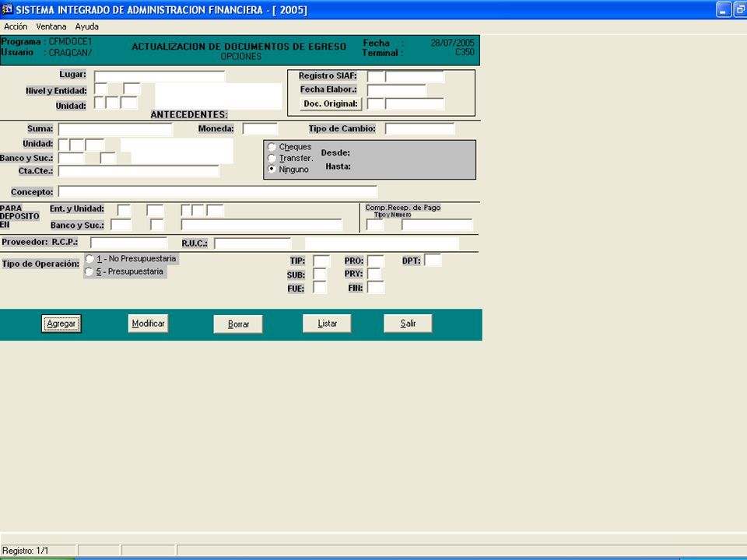Screen dimensions: 747x560
Task: Click into the Suma field
Action: pyautogui.click(x=116, y=130)
